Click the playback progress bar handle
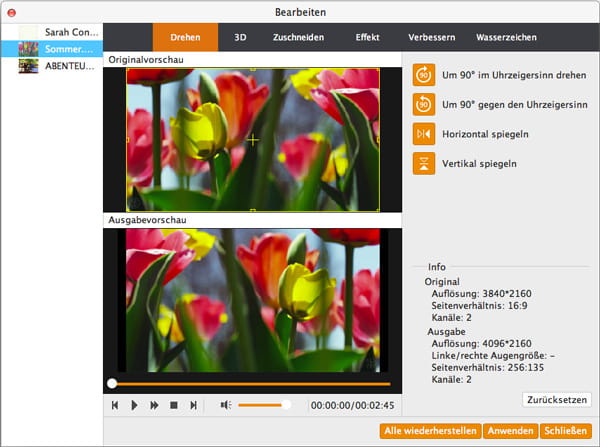Viewport: 600px width, 447px height. (x=112, y=383)
